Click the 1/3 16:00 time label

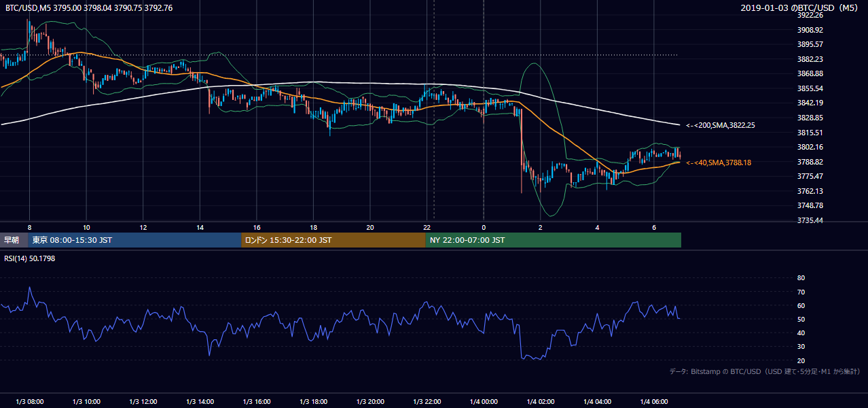[257, 402]
